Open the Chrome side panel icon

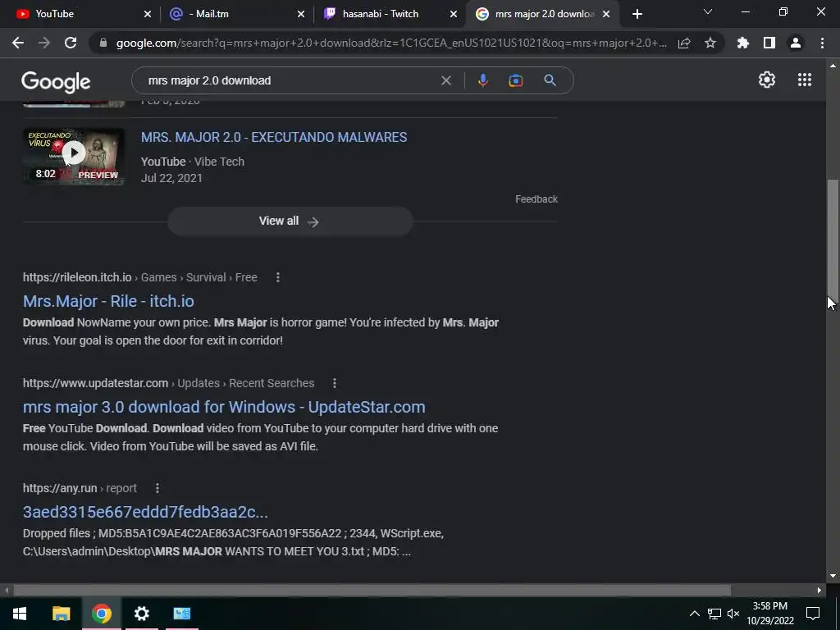tap(769, 43)
